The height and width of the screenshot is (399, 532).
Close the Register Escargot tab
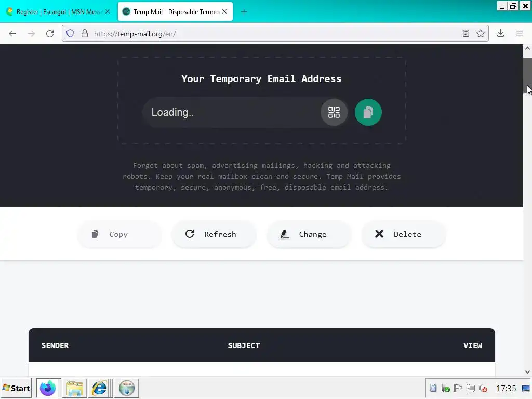[x=108, y=11]
